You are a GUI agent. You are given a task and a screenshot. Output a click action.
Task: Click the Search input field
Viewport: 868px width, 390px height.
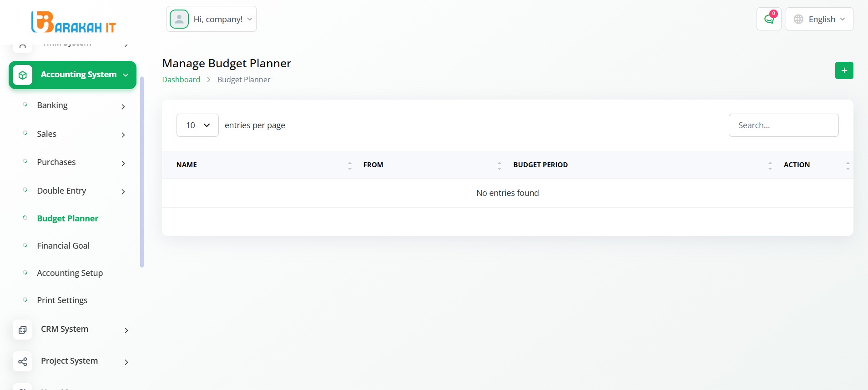tap(783, 125)
